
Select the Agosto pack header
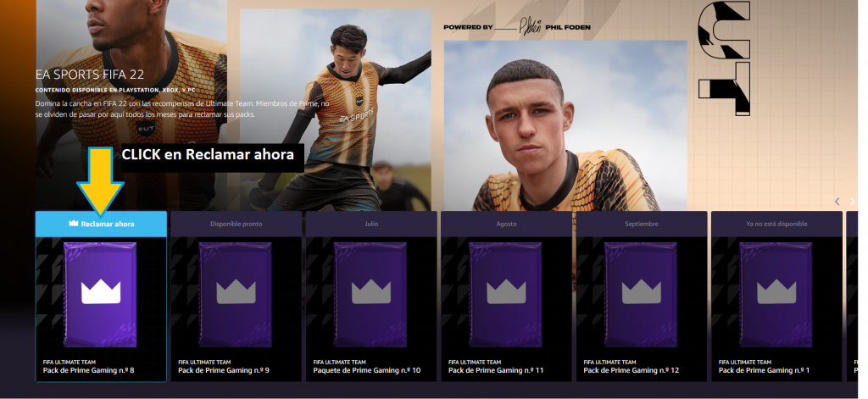(507, 224)
